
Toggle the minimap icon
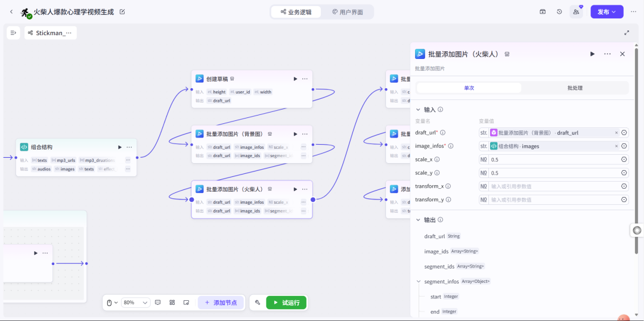(x=186, y=303)
